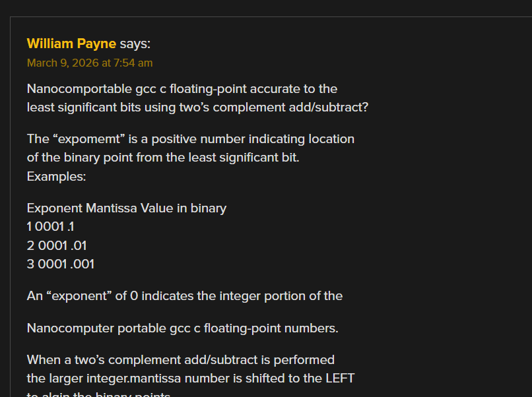Click the line starting "of the binary point"
Image resolution: width=532 pixels, height=397 pixels.
coord(163,158)
